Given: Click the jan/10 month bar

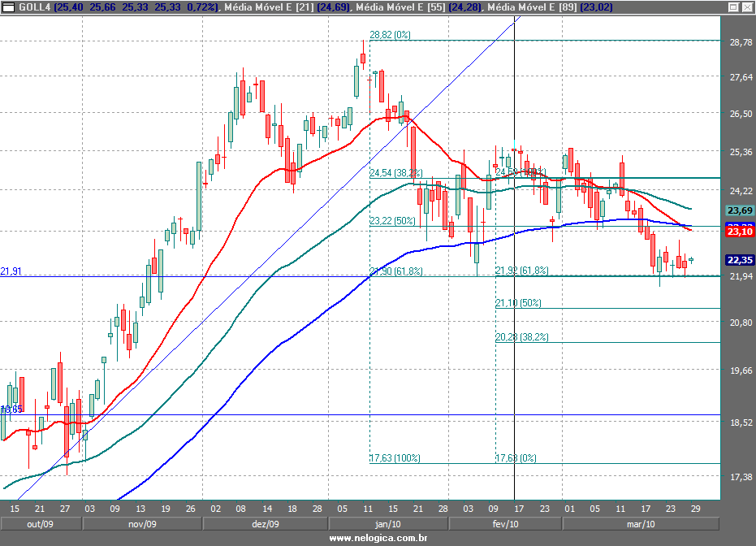Looking at the screenshot, I should pos(388,524).
